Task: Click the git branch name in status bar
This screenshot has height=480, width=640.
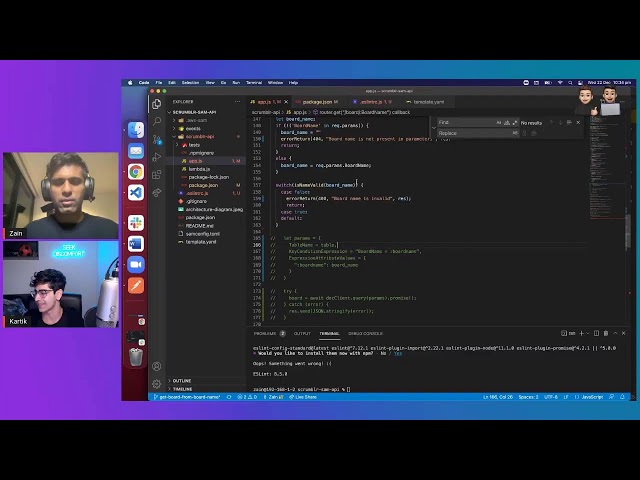Action: (187, 397)
